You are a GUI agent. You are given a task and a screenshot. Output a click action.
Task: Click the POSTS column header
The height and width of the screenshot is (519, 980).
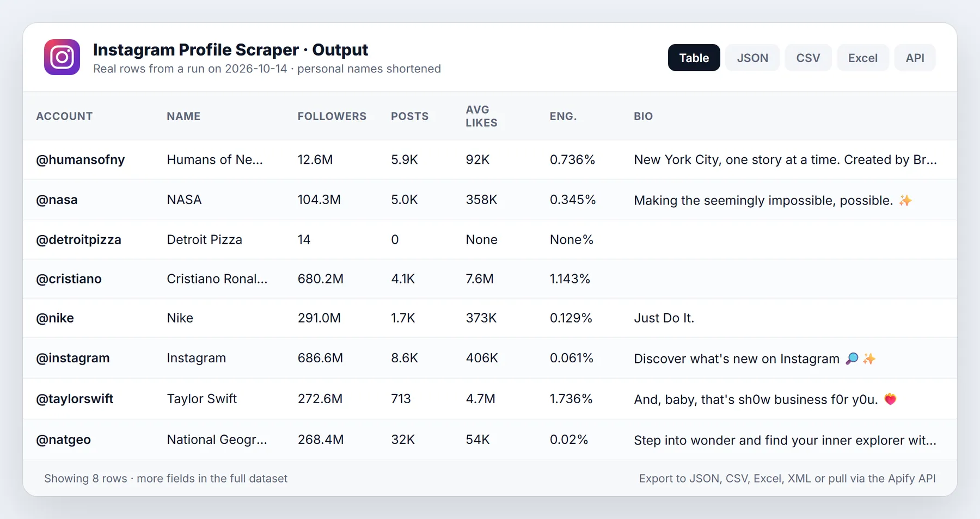coord(409,116)
